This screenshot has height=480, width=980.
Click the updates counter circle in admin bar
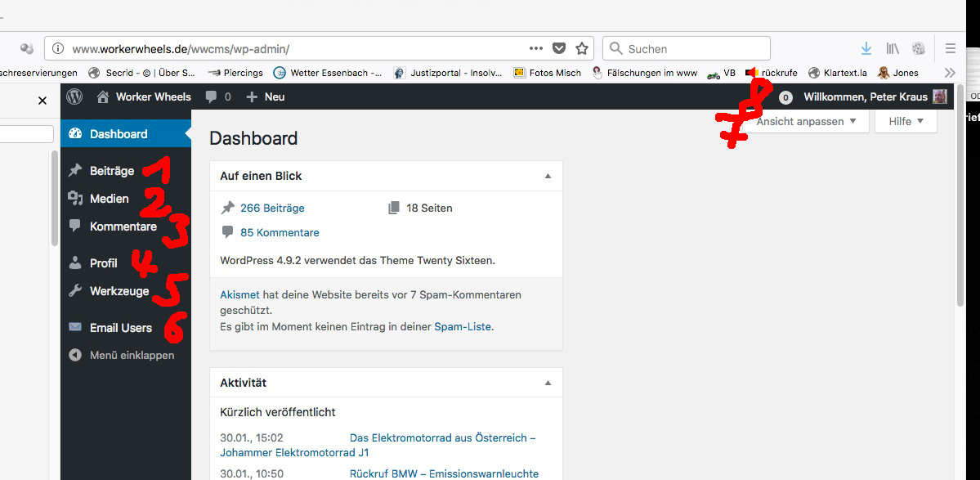tap(785, 97)
